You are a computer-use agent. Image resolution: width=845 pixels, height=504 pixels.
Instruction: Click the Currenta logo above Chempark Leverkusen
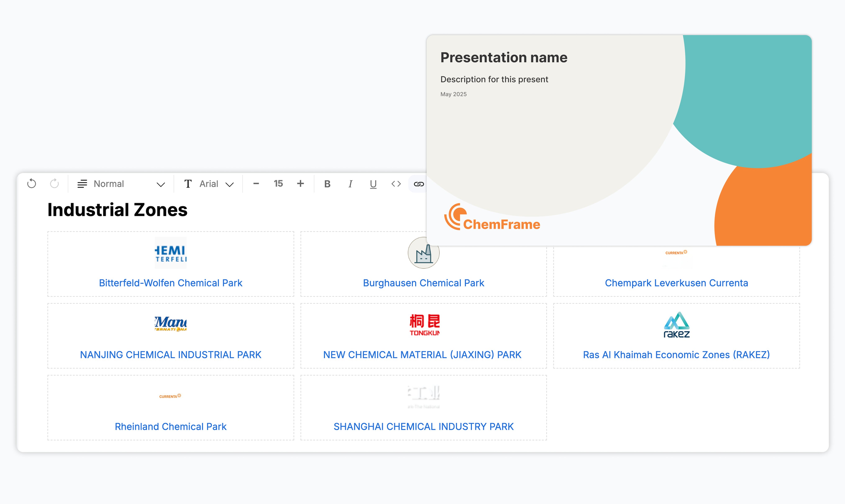click(x=676, y=252)
